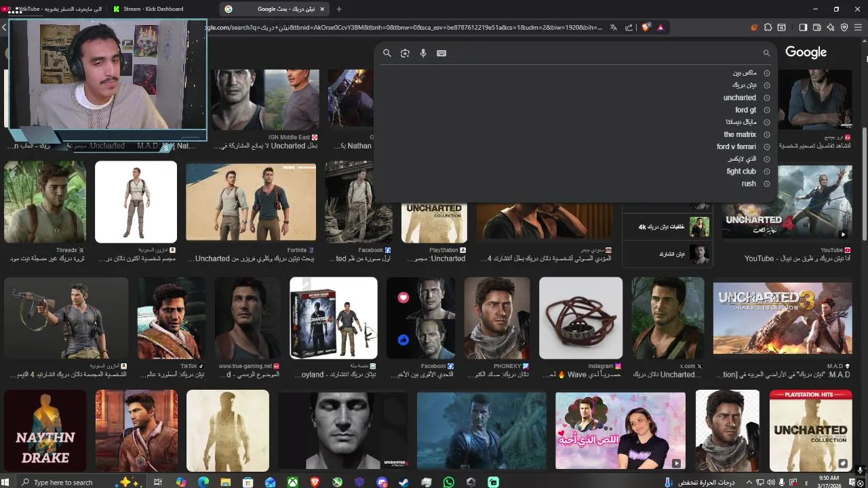Open the Brave VPN shield icon
Image resolution: width=868 pixels, height=488 pixels.
pyautogui.click(x=844, y=27)
